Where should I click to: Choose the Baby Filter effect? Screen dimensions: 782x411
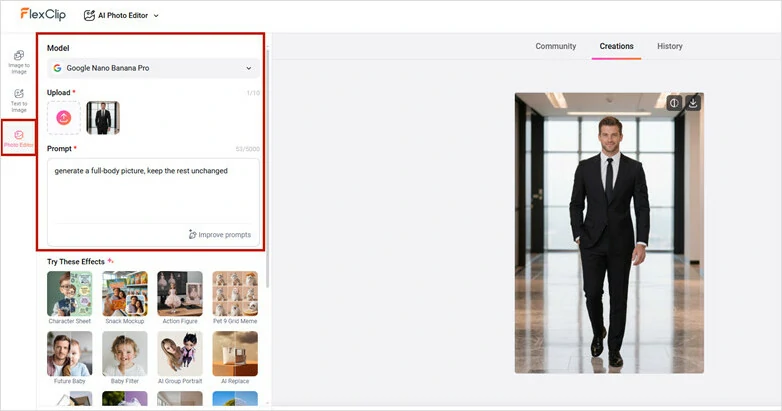click(x=125, y=358)
